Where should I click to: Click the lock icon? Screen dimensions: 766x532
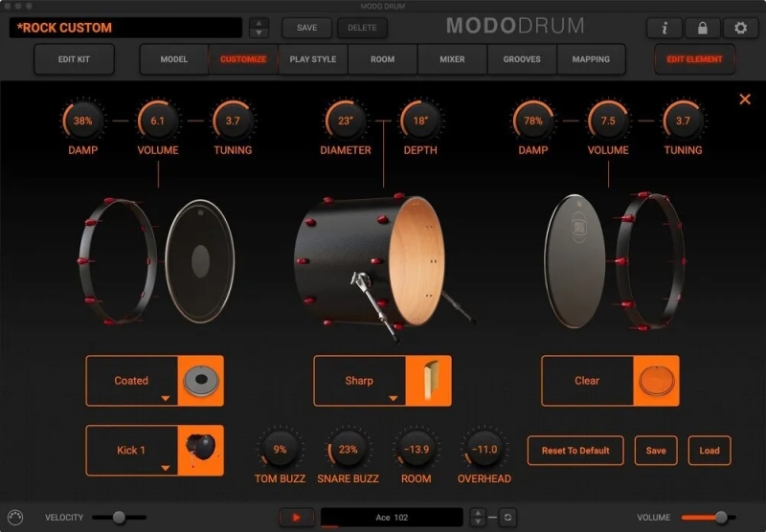click(703, 28)
